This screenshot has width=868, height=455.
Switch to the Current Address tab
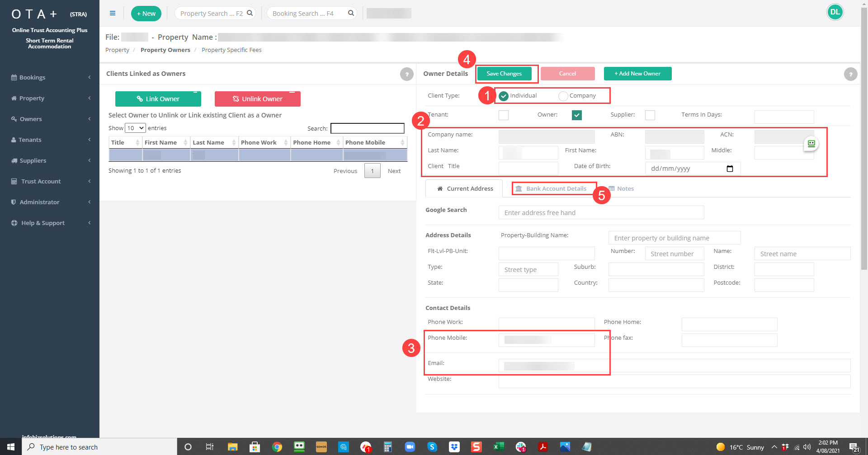tap(464, 189)
